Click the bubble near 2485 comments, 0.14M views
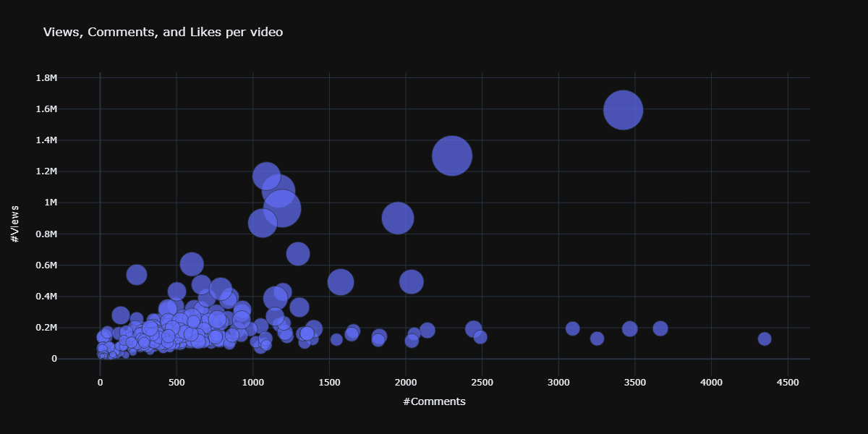The height and width of the screenshot is (434, 868). point(480,337)
